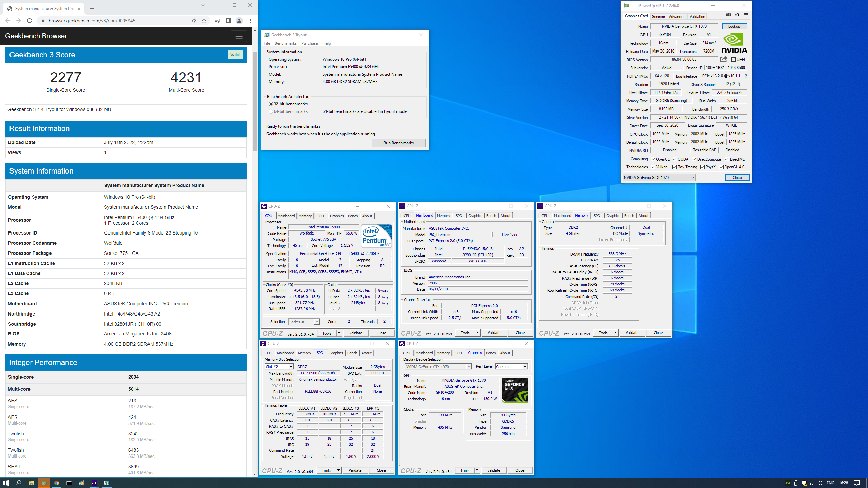The height and width of the screenshot is (488, 868).
Task: Click the Chrome share page icon
Action: pyautogui.click(x=193, y=21)
